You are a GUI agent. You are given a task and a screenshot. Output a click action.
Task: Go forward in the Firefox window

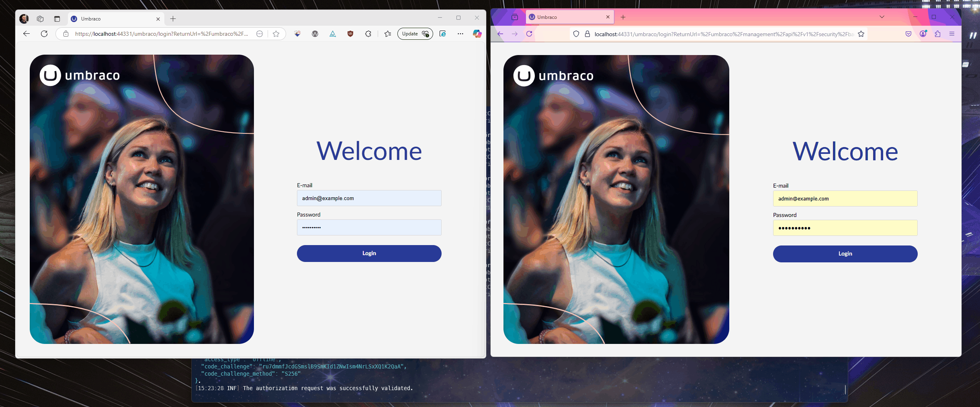pyautogui.click(x=515, y=34)
